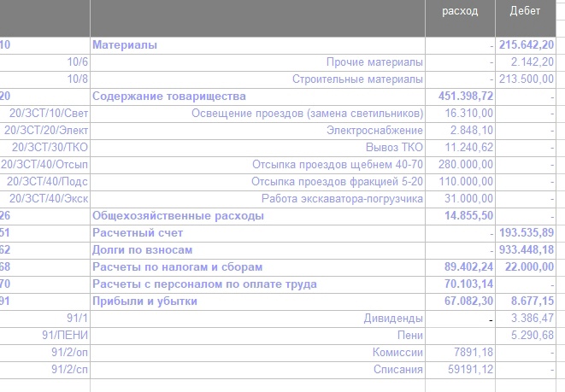Select the code 20/ЗСТ/40/Подс

point(47,181)
